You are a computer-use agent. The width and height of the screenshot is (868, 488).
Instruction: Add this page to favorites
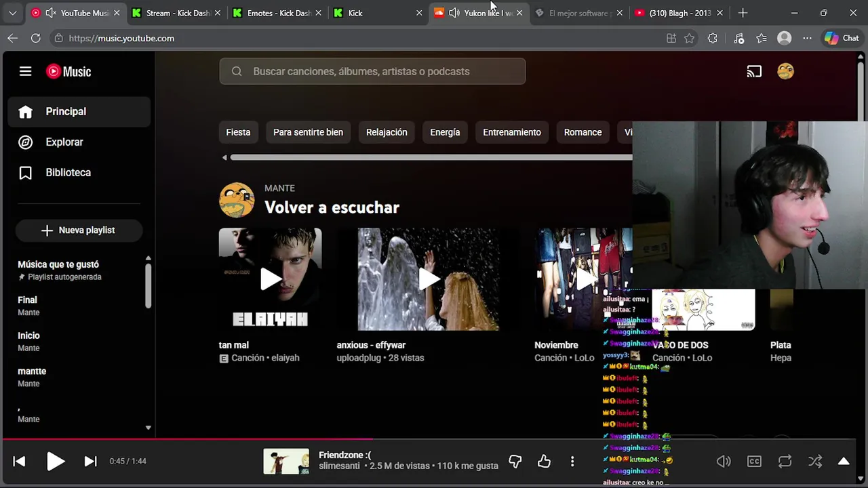690,38
